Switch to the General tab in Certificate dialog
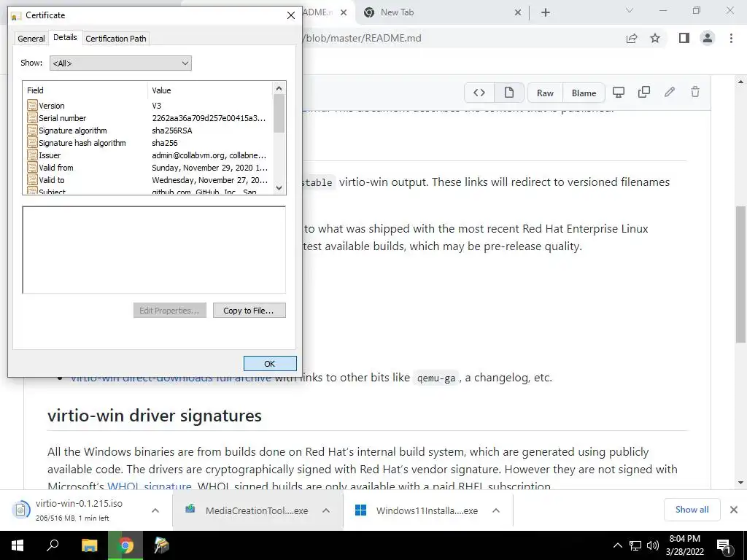 click(31, 39)
